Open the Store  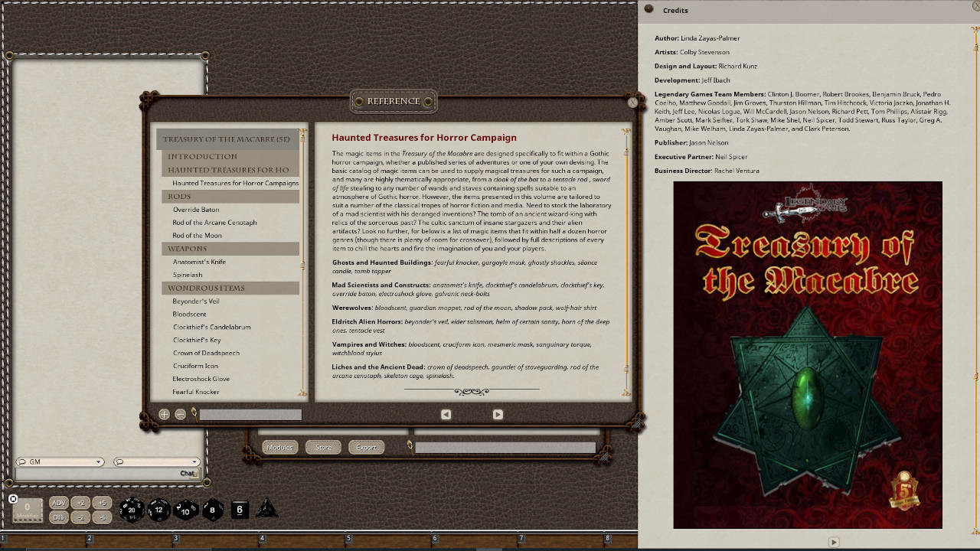(x=322, y=447)
